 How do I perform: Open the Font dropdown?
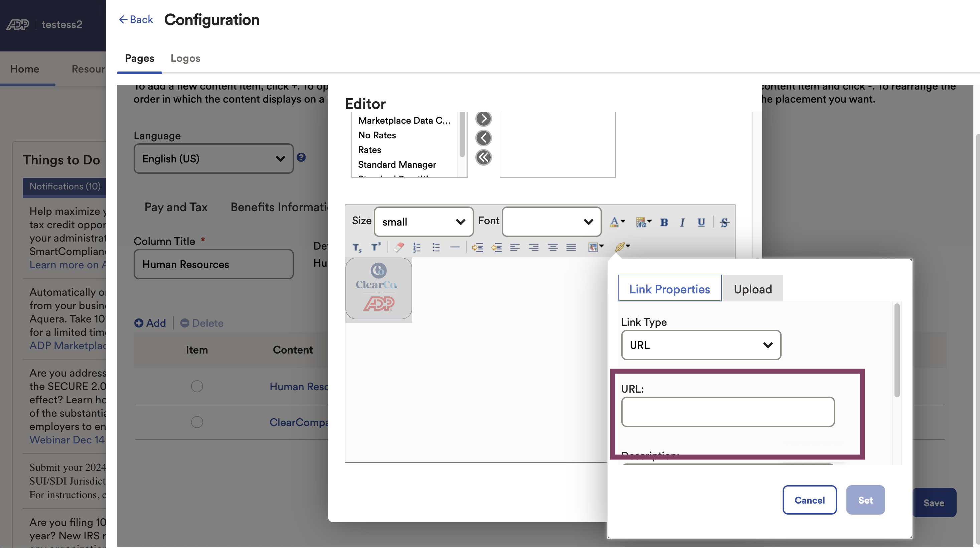pyautogui.click(x=551, y=222)
